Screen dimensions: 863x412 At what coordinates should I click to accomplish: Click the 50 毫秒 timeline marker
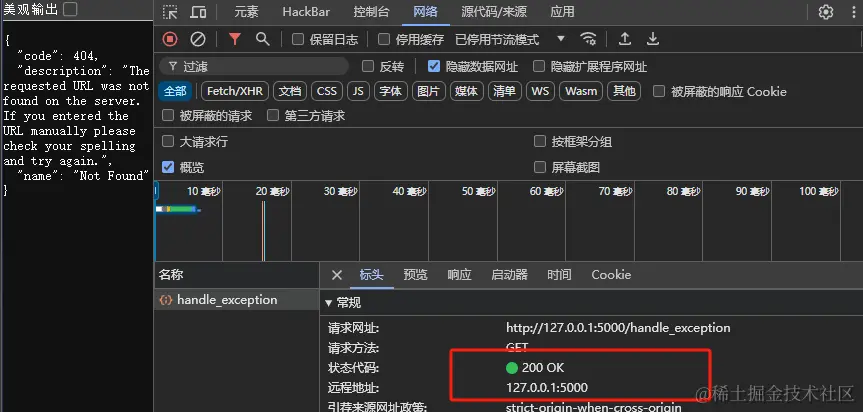(x=478, y=191)
